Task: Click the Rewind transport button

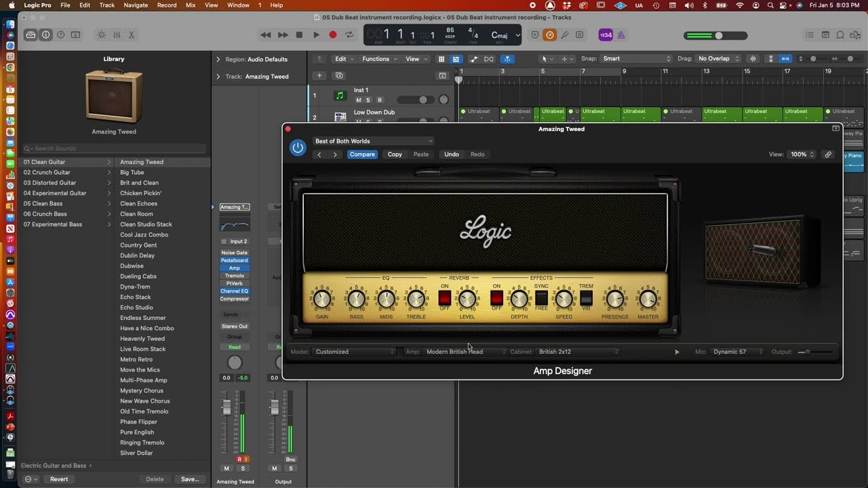Action: (266, 35)
